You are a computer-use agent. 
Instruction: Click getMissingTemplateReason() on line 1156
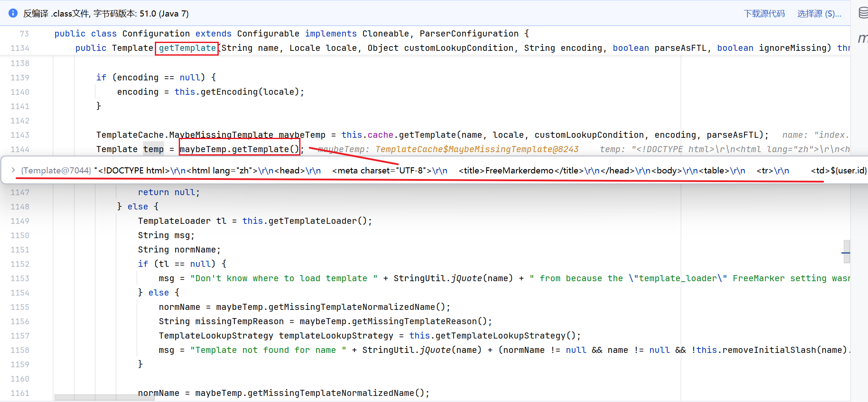pyautogui.click(x=419, y=321)
